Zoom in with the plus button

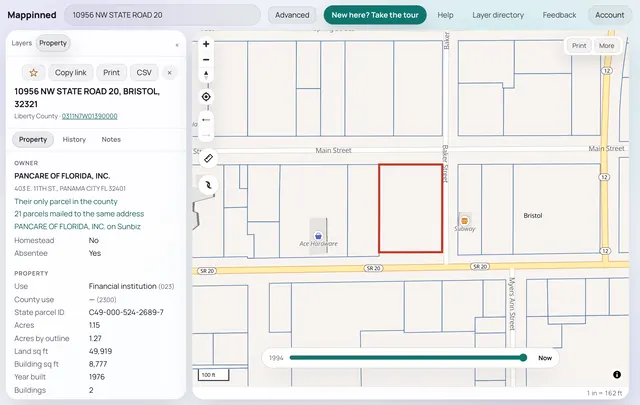click(206, 44)
